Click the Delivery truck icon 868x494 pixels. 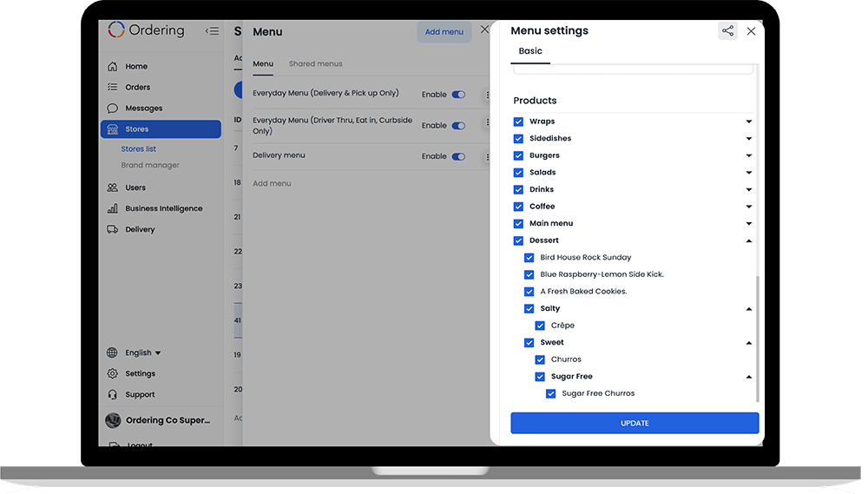click(x=112, y=229)
